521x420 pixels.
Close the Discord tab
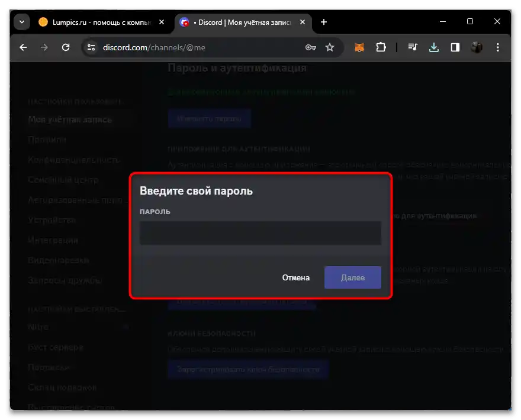(303, 22)
